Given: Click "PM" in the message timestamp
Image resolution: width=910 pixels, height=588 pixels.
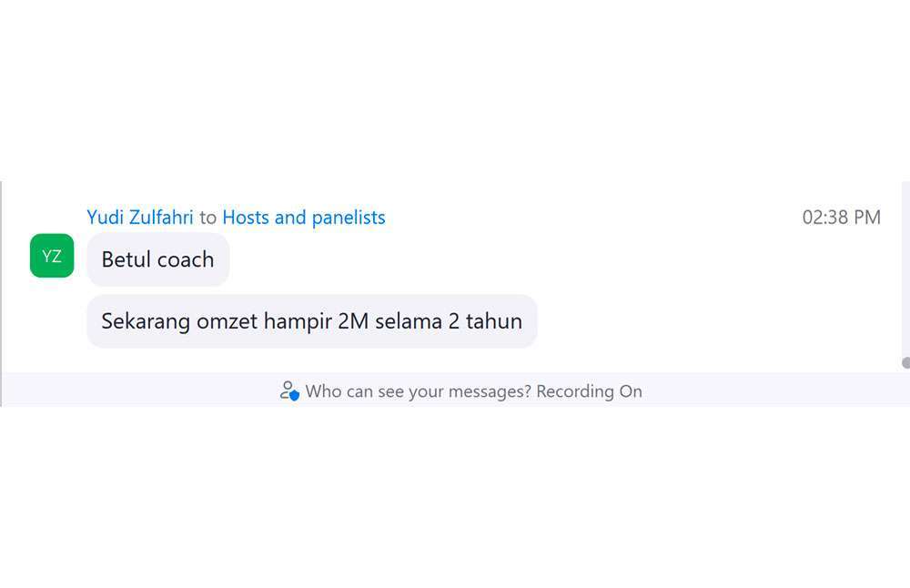Looking at the screenshot, I should tap(866, 218).
